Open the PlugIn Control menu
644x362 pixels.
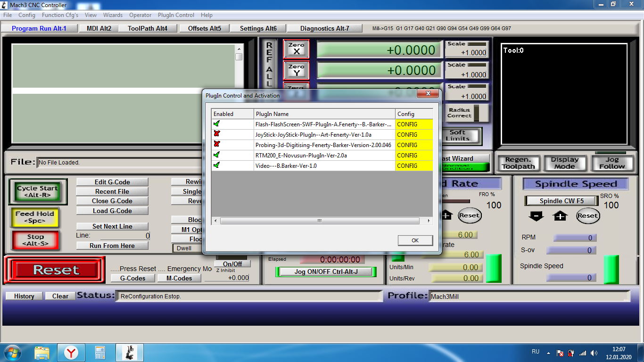[x=176, y=15]
